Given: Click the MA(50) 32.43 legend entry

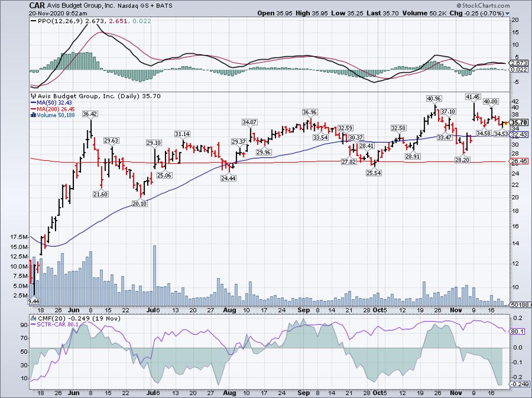Looking at the screenshot, I should click(54, 103).
